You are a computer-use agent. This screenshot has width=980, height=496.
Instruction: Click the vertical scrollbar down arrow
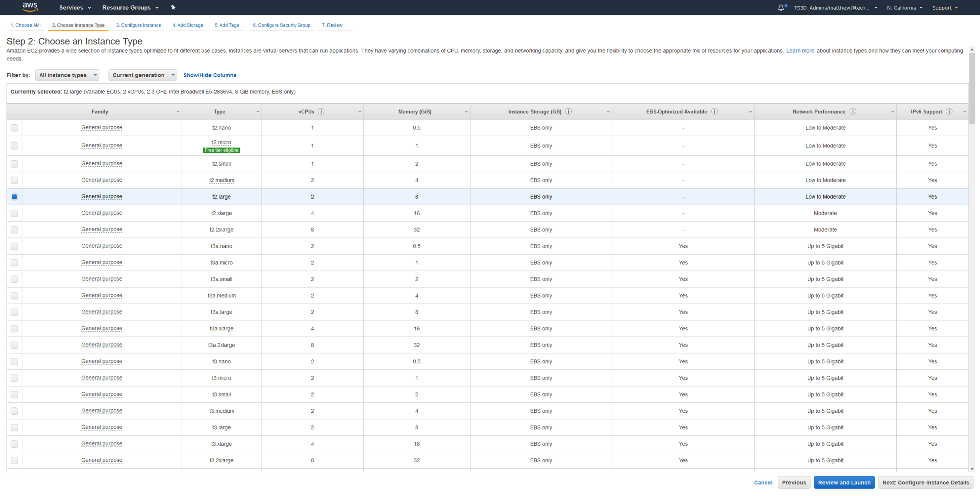click(972, 469)
